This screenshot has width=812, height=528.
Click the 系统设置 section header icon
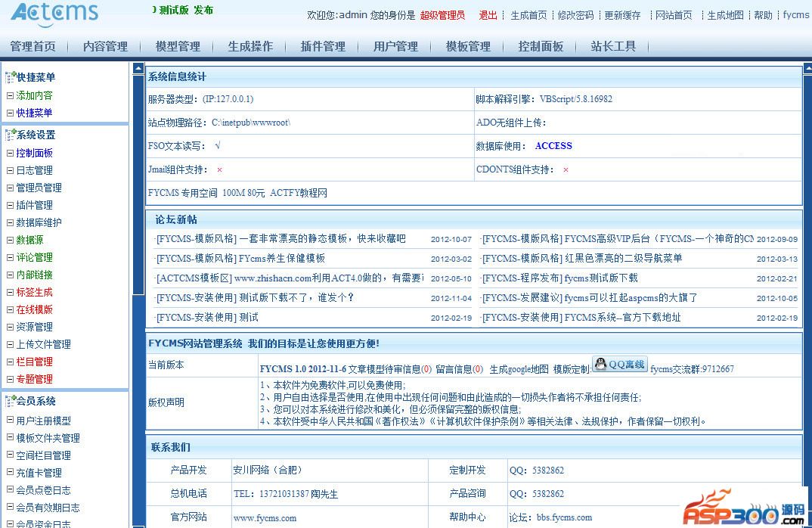(x=11, y=135)
